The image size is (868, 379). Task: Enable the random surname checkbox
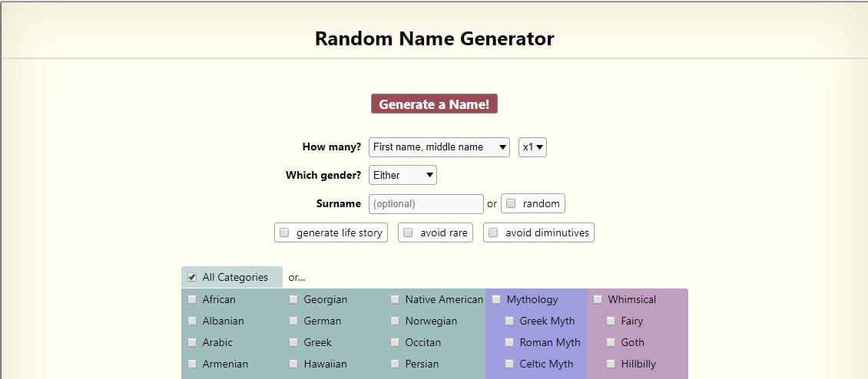(511, 203)
